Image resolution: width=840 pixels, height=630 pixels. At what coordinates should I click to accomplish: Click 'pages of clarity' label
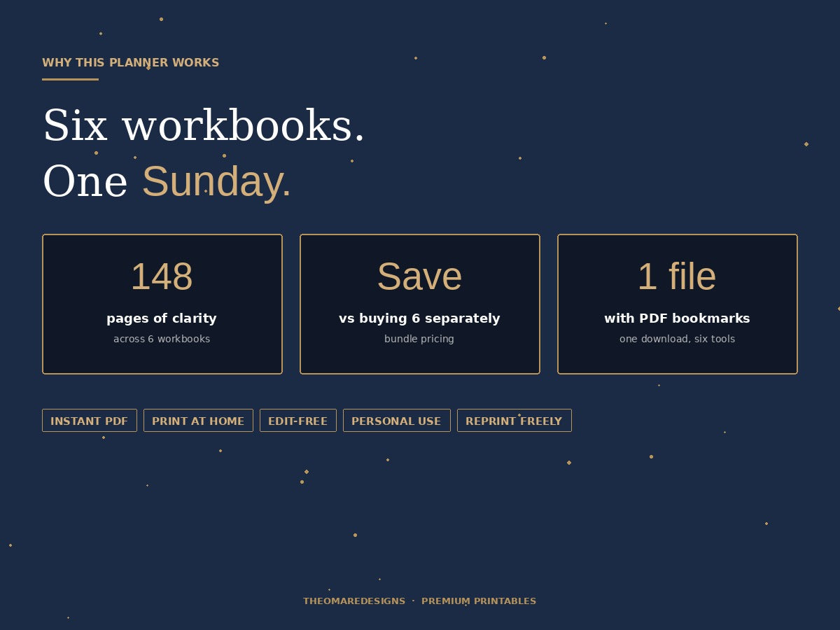coord(162,318)
